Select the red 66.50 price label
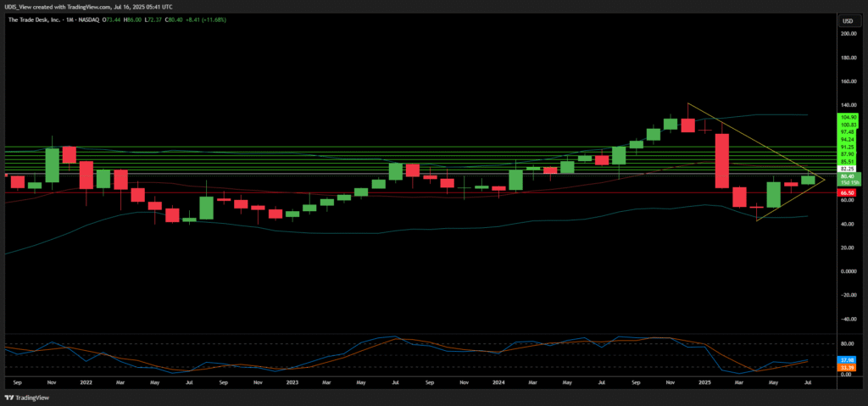The height and width of the screenshot is (406, 868). point(847,192)
